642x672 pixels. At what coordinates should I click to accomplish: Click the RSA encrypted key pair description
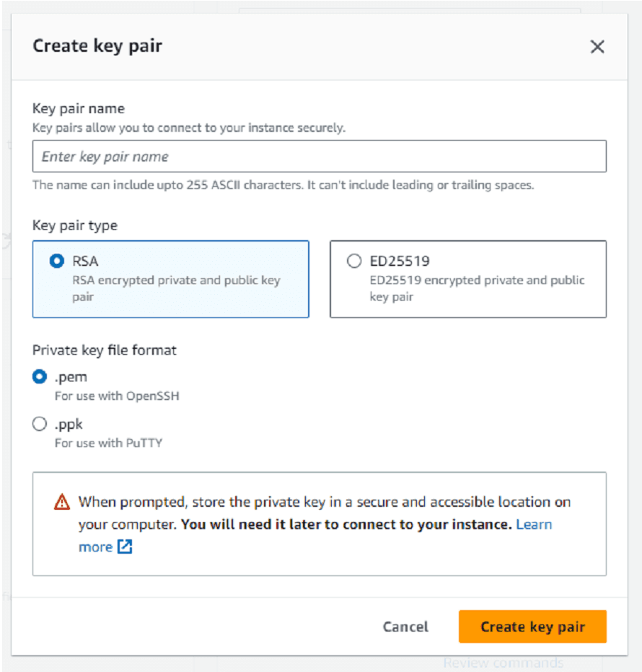(x=176, y=288)
